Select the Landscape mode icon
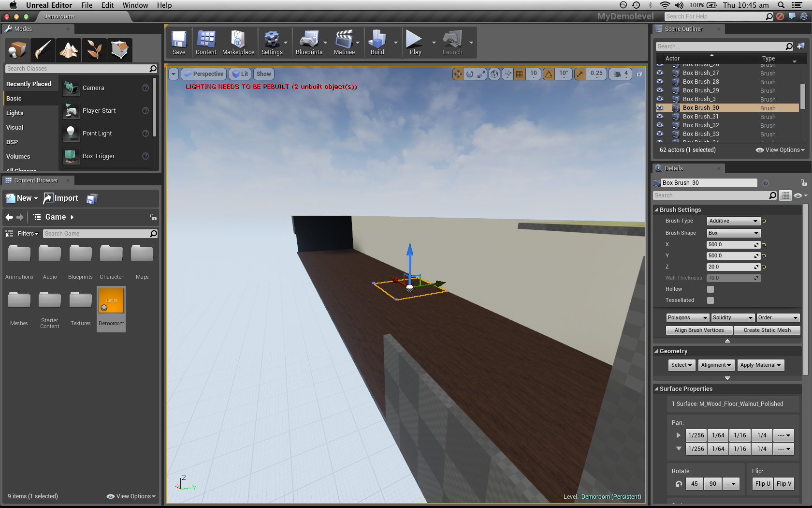Image resolution: width=812 pixels, height=508 pixels. tap(69, 49)
